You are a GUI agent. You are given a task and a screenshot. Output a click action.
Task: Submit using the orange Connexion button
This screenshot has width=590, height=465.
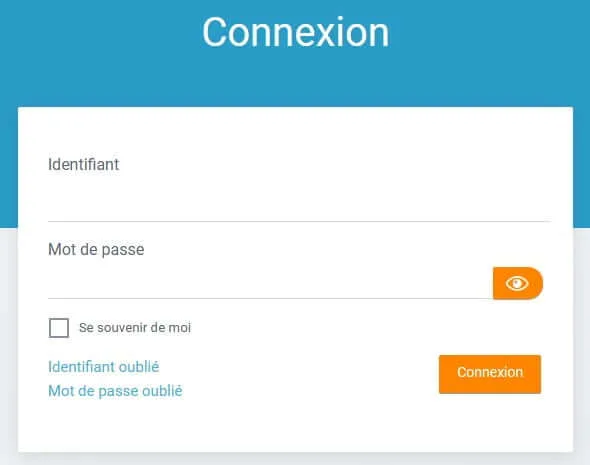[x=490, y=374]
